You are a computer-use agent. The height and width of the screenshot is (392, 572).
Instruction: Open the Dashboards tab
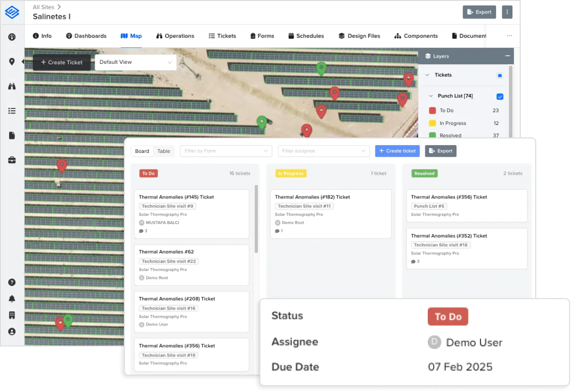click(86, 36)
